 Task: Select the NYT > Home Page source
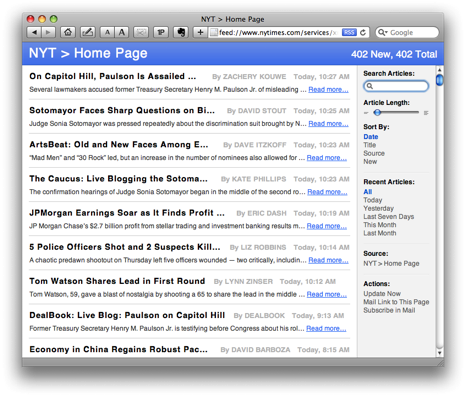click(391, 263)
